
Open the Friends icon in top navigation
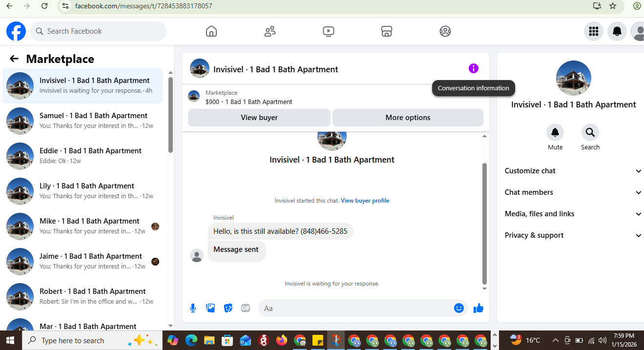click(270, 31)
